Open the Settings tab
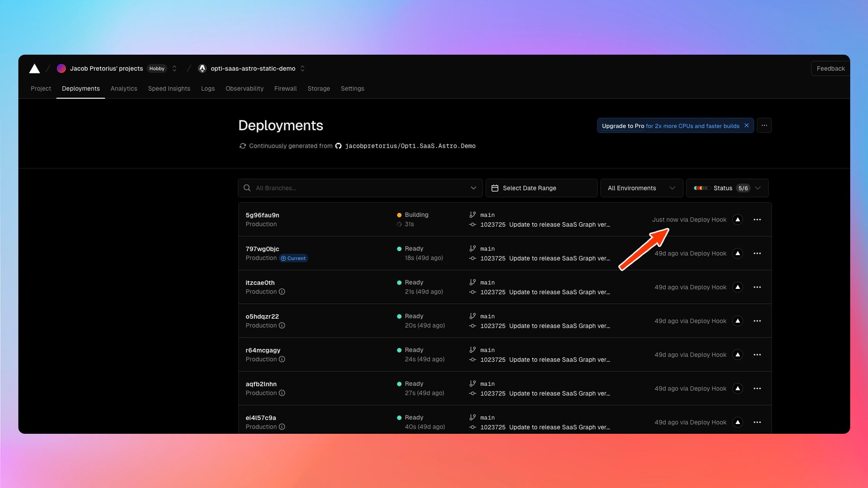 pyautogui.click(x=352, y=88)
